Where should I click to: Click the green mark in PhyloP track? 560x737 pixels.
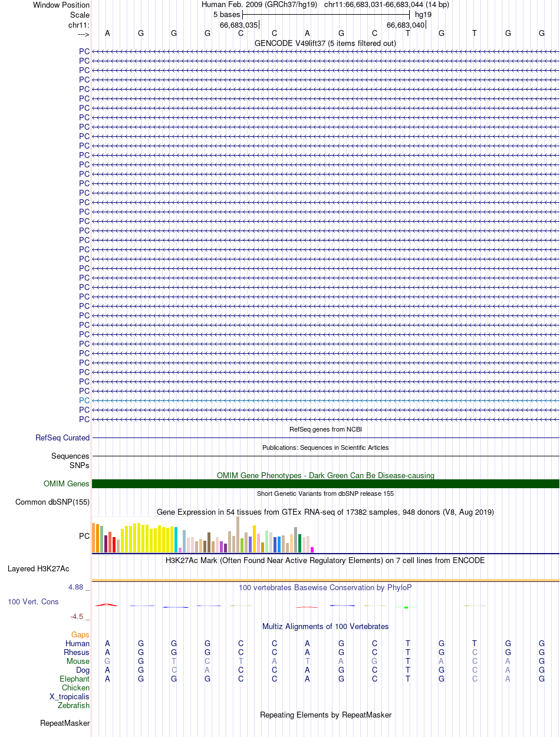click(406, 607)
